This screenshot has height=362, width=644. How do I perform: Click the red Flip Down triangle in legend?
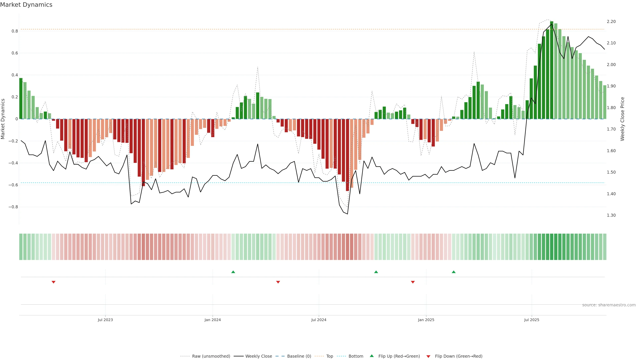428,356
